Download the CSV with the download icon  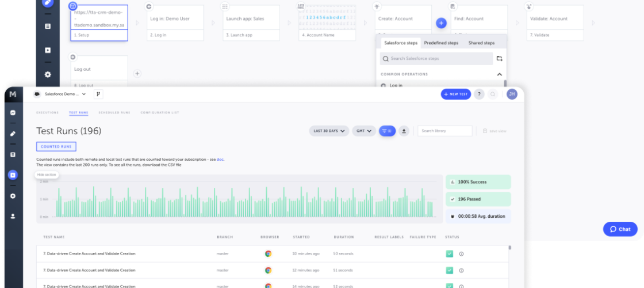tap(404, 131)
